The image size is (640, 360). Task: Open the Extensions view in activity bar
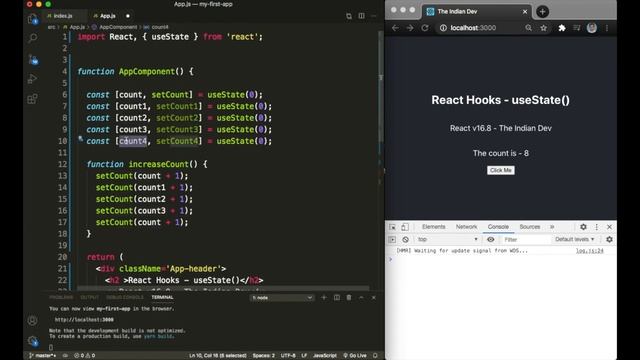(33, 99)
